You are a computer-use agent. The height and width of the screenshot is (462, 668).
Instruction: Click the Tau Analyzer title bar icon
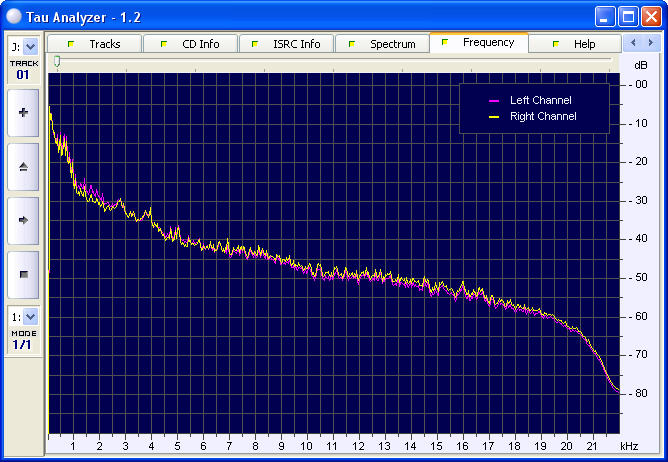click(14, 17)
